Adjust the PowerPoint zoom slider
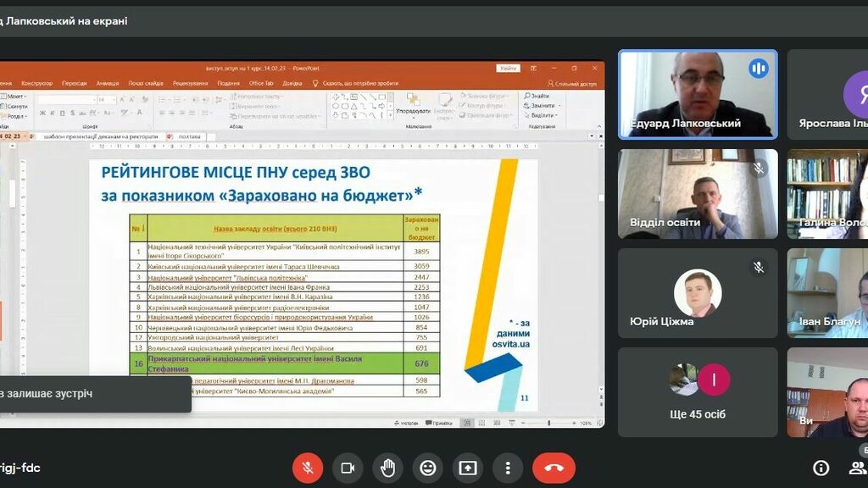 [x=547, y=422]
